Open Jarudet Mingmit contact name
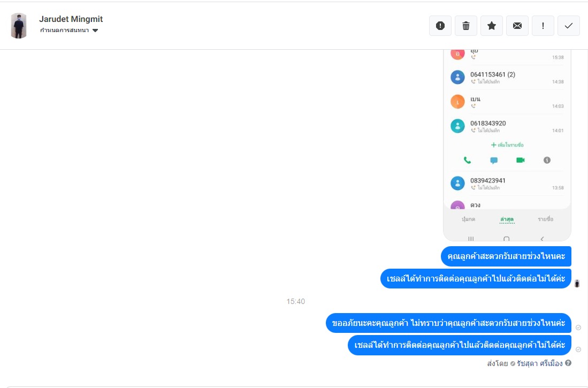This screenshot has width=588, height=388. tap(71, 19)
